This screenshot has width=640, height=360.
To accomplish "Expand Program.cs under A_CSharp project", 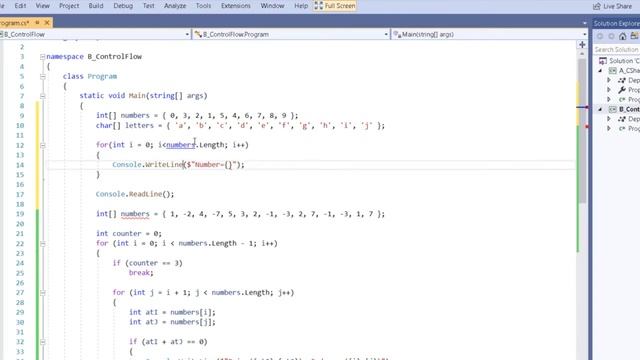I will (609, 100).
